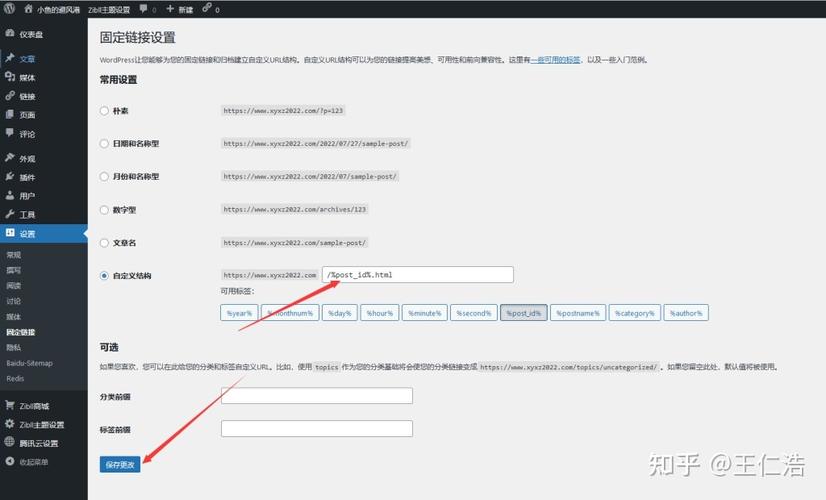826x500 pixels.
Task: Click the WordPress logo icon in admin bar
Action: click(9, 8)
